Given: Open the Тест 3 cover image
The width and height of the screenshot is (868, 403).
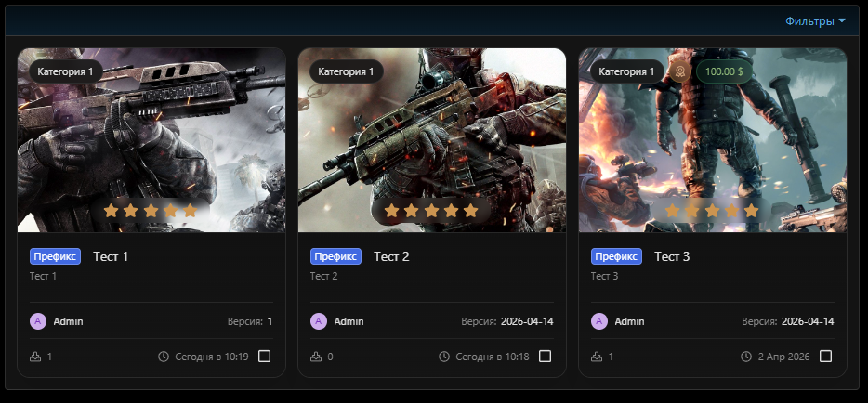Looking at the screenshot, I should pyautogui.click(x=713, y=140).
